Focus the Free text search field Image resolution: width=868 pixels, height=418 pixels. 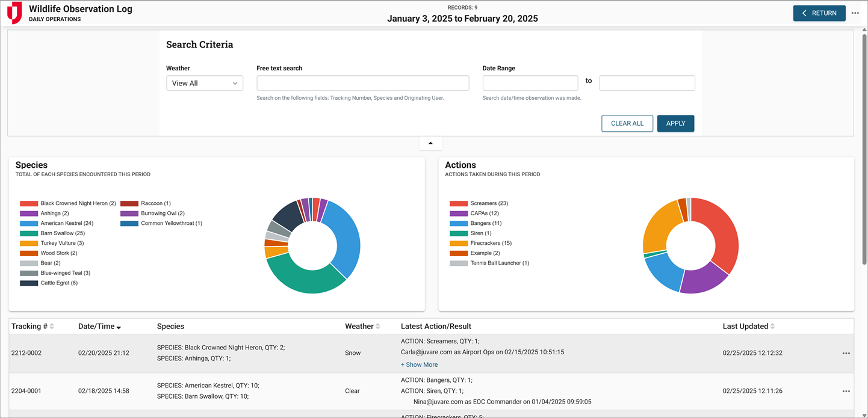tap(362, 83)
